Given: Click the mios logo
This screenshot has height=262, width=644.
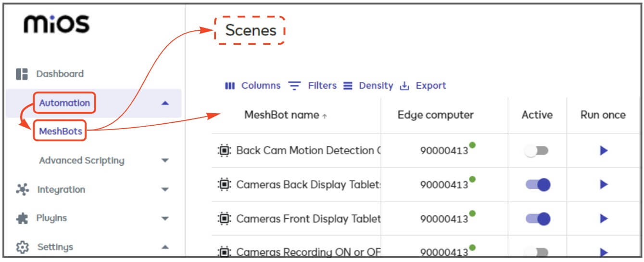Looking at the screenshot, I should (56, 24).
